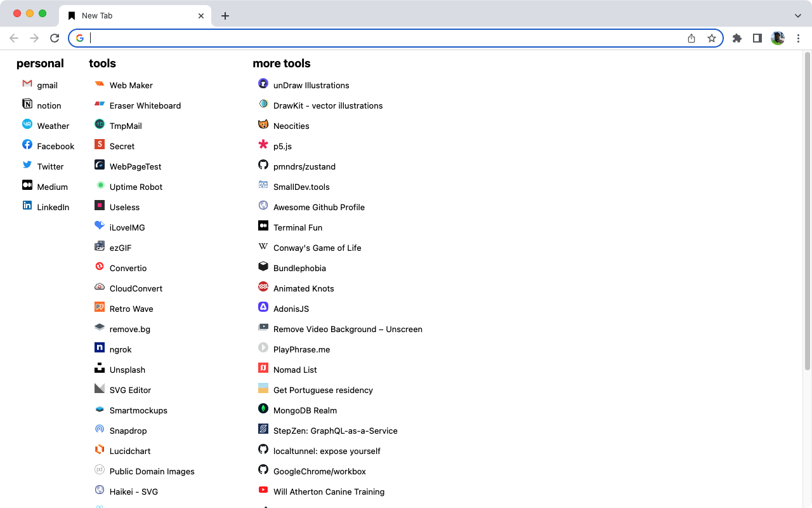Click the Uptime Robot green dot icon

click(x=100, y=185)
